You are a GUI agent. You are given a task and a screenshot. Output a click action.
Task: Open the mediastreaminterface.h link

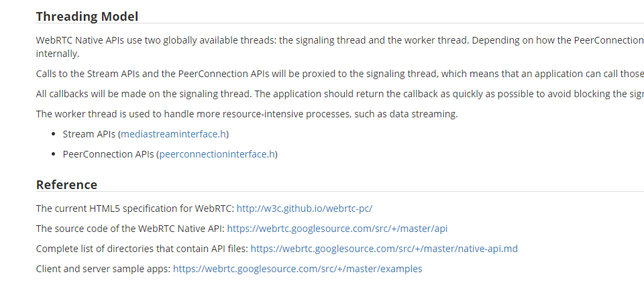coord(173,134)
